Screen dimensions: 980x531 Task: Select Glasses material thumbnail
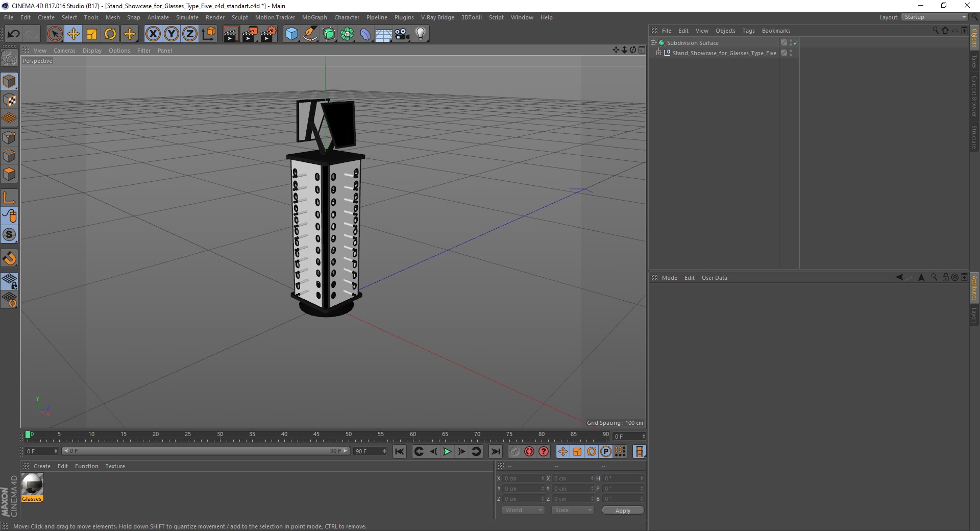click(x=32, y=484)
